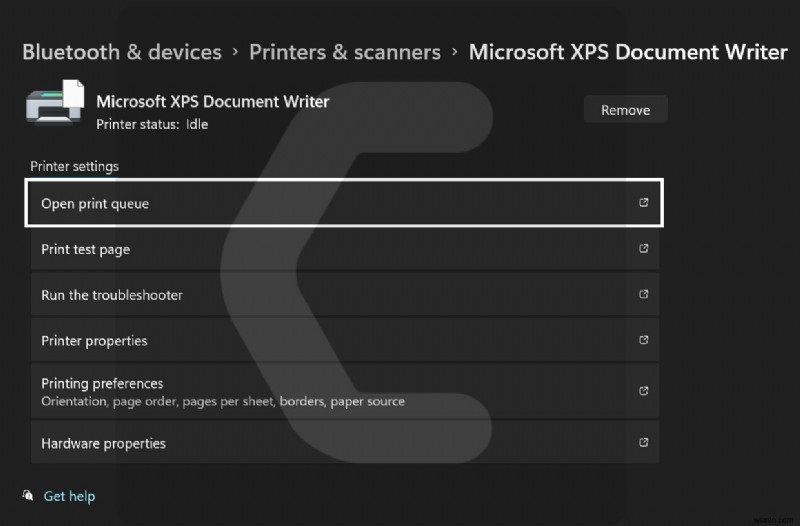This screenshot has height=526, width=800.
Task: Open Printing preferences
Action: 345,391
